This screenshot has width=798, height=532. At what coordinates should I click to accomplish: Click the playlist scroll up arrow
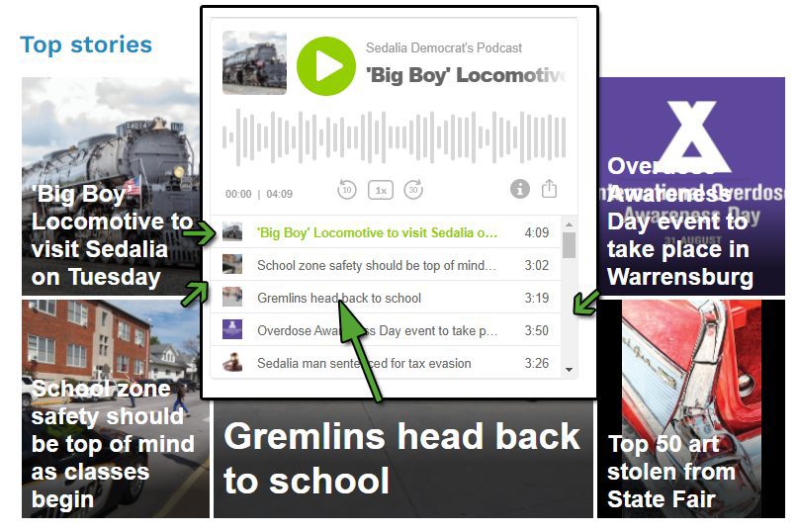[x=569, y=224]
